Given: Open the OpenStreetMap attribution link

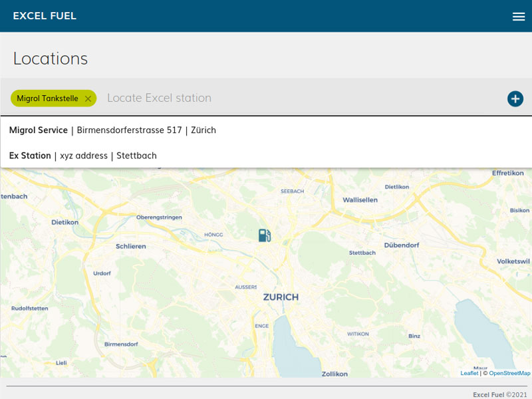Looking at the screenshot, I should pos(509,373).
